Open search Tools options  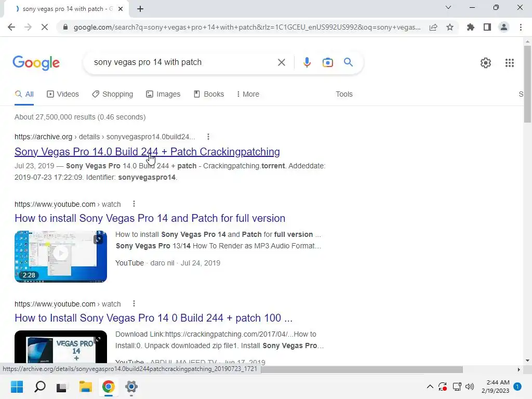point(344,95)
